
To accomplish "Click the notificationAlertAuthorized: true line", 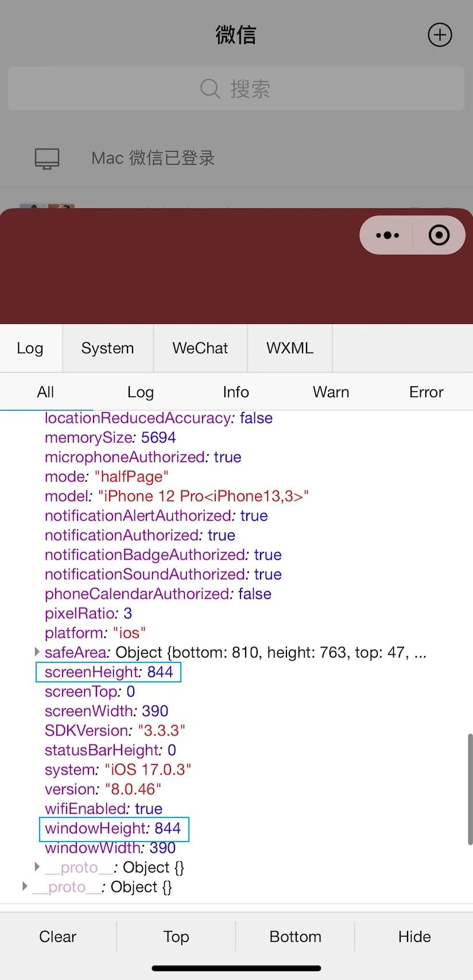I will (156, 516).
